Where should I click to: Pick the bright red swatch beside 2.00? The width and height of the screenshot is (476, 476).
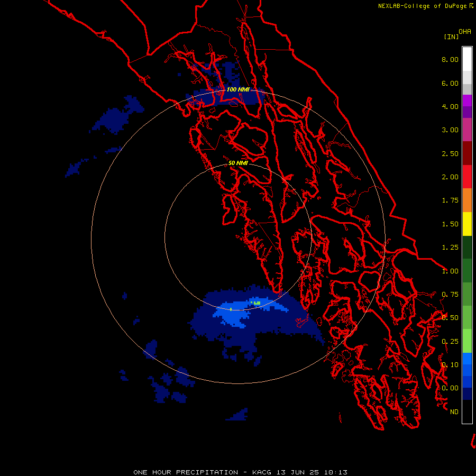pos(467,177)
